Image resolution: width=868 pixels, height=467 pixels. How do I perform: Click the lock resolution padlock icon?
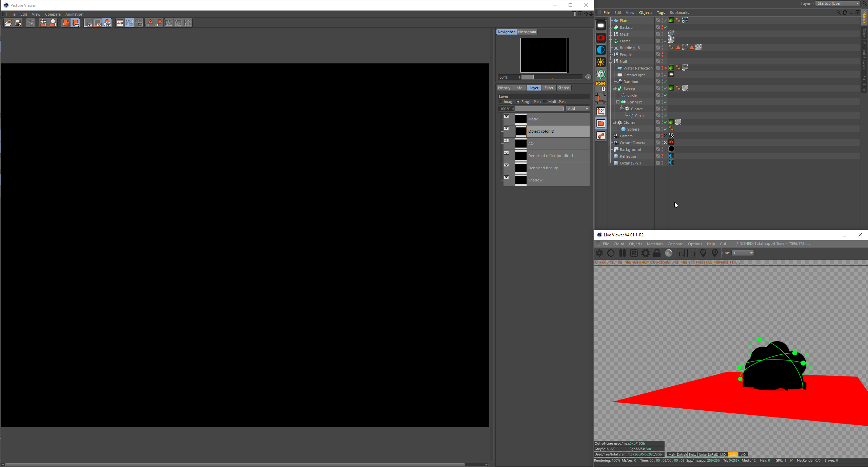[x=657, y=253]
